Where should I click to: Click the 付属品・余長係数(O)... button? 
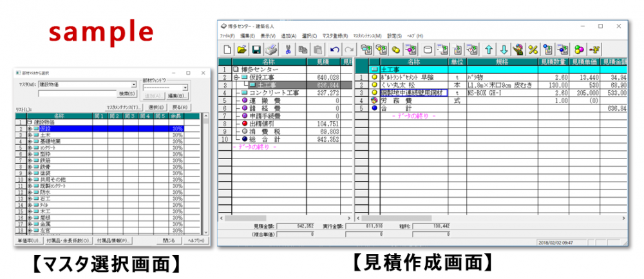[x=69, y=240]
